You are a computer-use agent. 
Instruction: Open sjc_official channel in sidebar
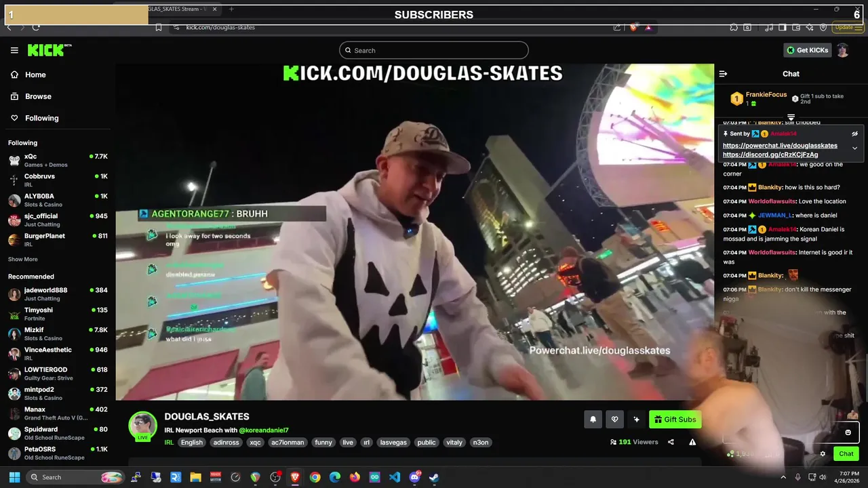(58, 220)
